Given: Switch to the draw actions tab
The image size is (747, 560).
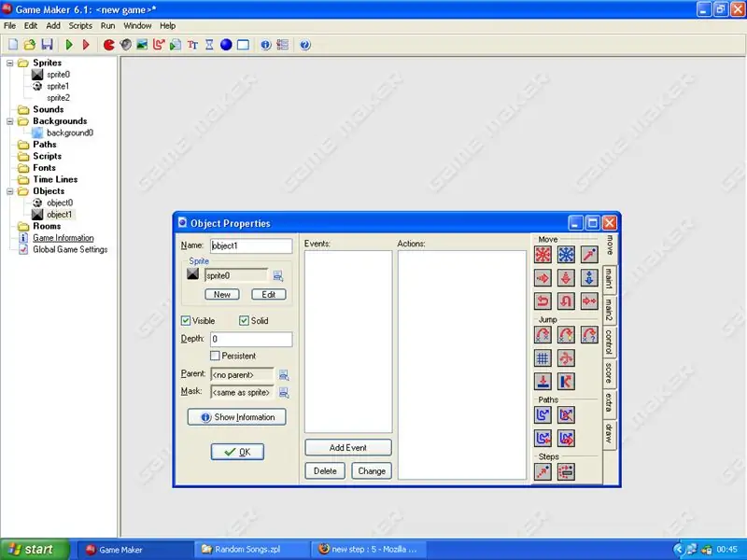Looking at the screenshot, I should tap(609, 434).
